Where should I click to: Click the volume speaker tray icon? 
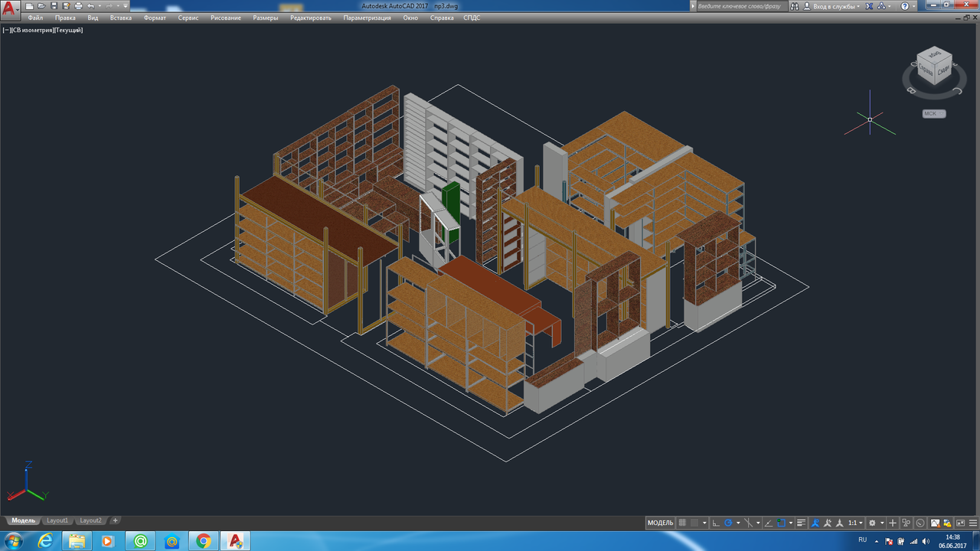(926, 540)
